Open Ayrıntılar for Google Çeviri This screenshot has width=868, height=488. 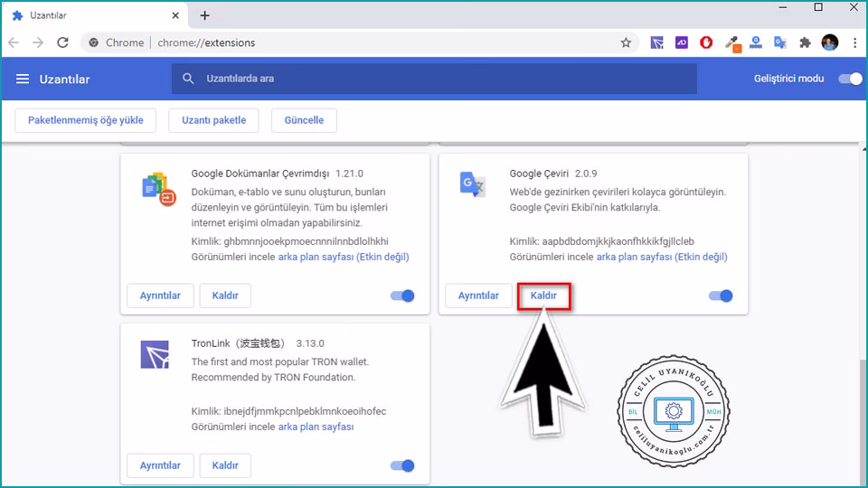point(478,296)
